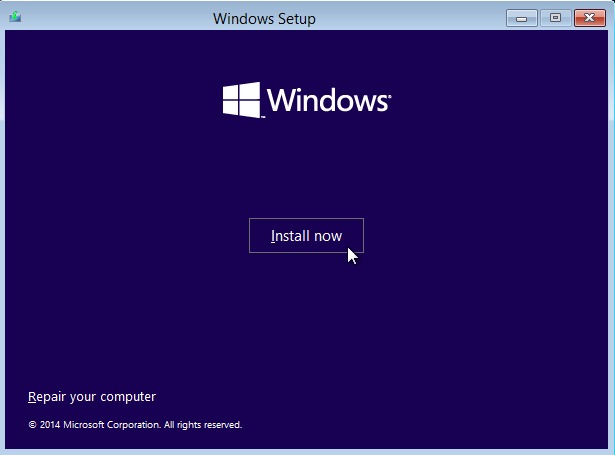Close the Windows Setup window

coord(589,17)
